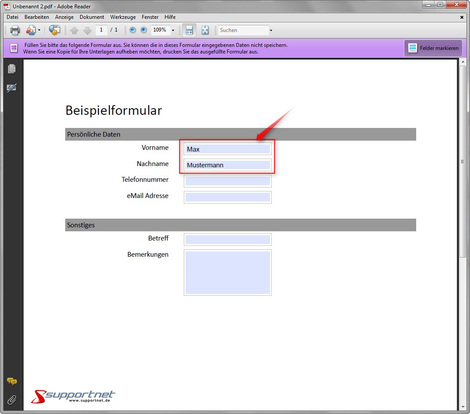Expand the collaborate icon dropdown arrow
The height and width of the screenshot is (414, 470).
pyautogui.click(x=39, y=30)
